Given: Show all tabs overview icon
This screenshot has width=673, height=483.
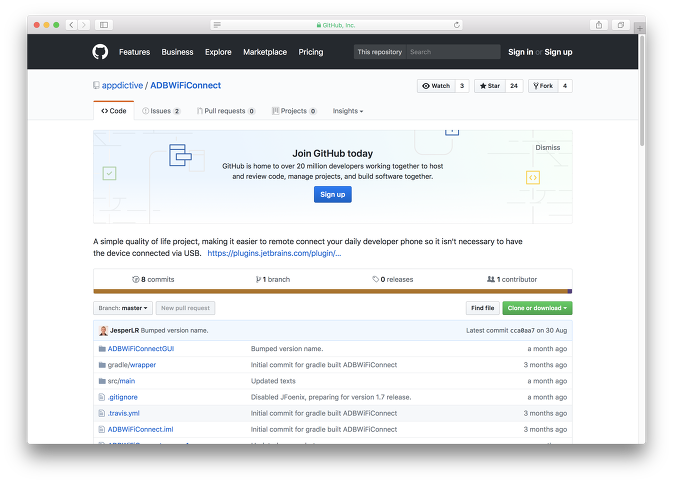Looking at the screenshot, I should click(621, 25).
